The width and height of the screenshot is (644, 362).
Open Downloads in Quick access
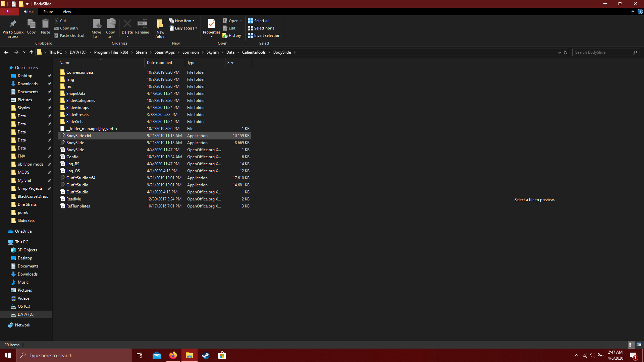(x=28, y=84)
